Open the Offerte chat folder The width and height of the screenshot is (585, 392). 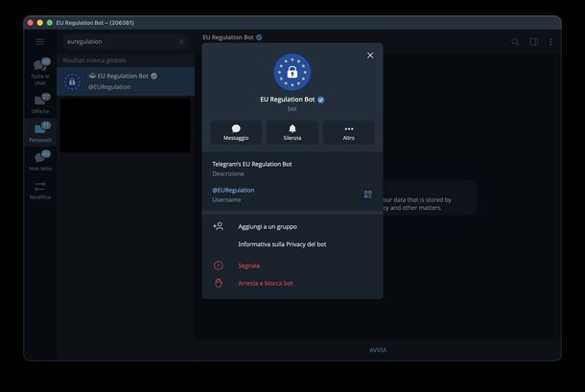point(40,104)
